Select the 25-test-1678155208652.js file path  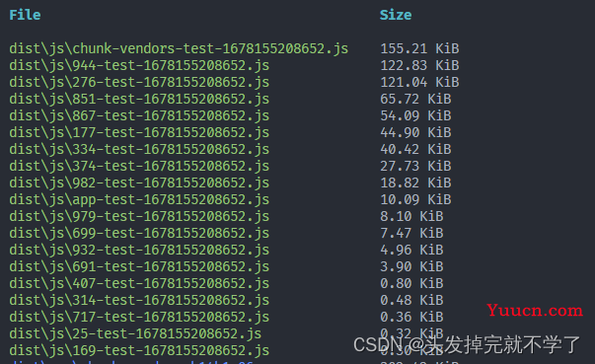(x=135, y=334)
